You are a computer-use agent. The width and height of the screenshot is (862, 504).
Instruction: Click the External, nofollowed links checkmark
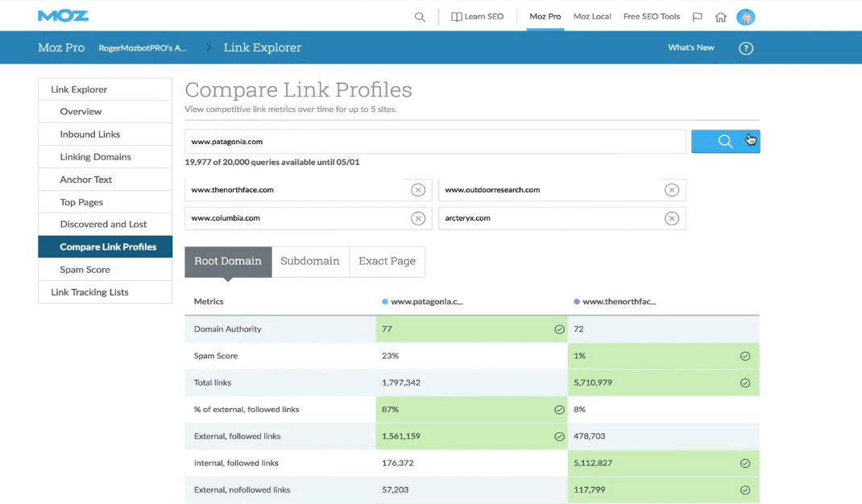click(x=745, y=490)
